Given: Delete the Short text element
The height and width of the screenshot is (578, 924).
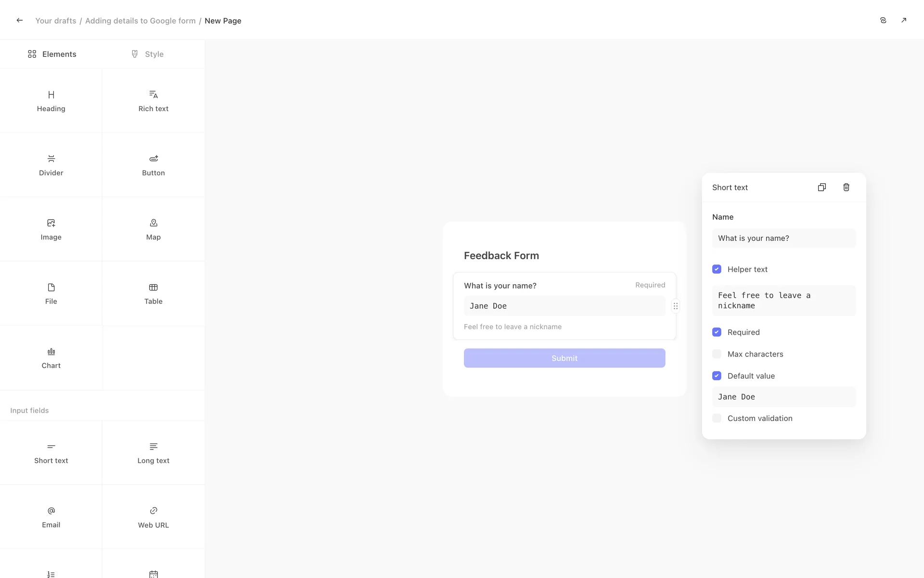Looking at the screenshot, I should (846, 187).
